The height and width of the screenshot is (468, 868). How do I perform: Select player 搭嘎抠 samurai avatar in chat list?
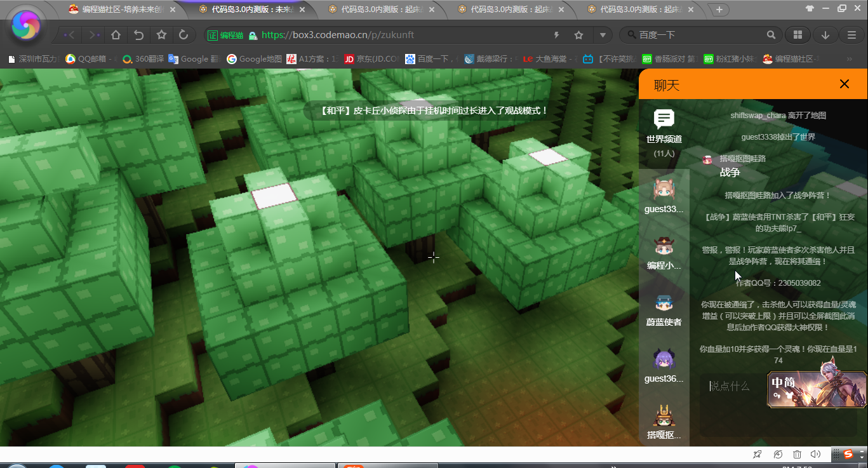664,416
